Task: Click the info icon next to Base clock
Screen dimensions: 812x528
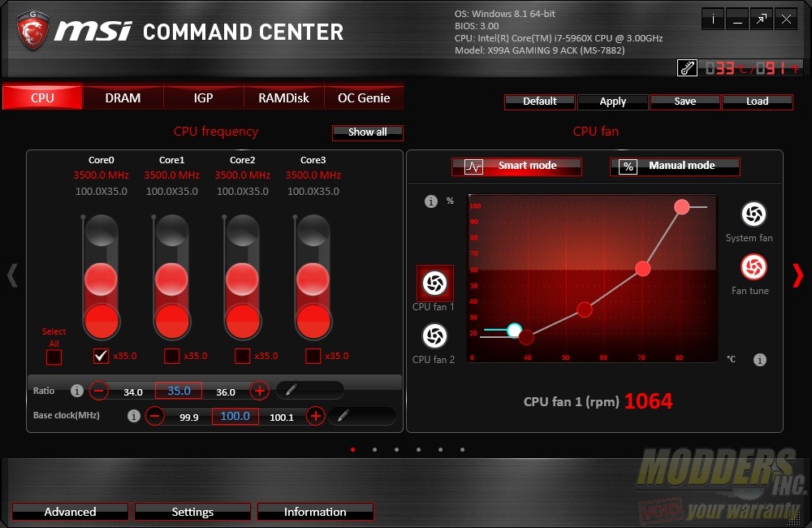Action: coord(134,416)
